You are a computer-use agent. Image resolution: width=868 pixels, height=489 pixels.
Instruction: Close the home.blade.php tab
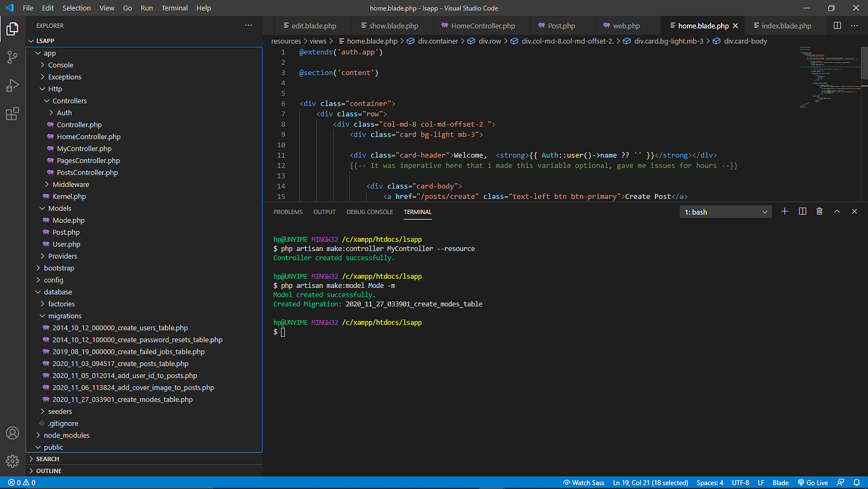point(736,26)
